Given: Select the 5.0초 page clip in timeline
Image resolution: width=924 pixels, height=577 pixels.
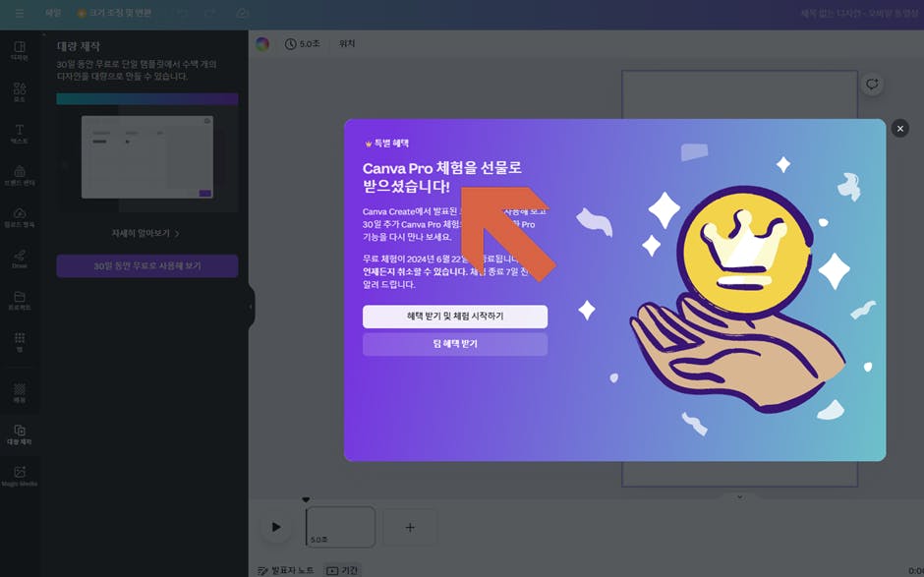Looking at the screenshot, I should 341,527.
